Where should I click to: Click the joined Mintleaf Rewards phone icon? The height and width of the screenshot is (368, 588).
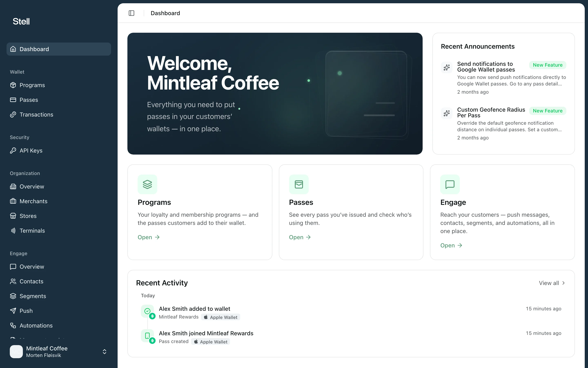click(x=147, y=336)
